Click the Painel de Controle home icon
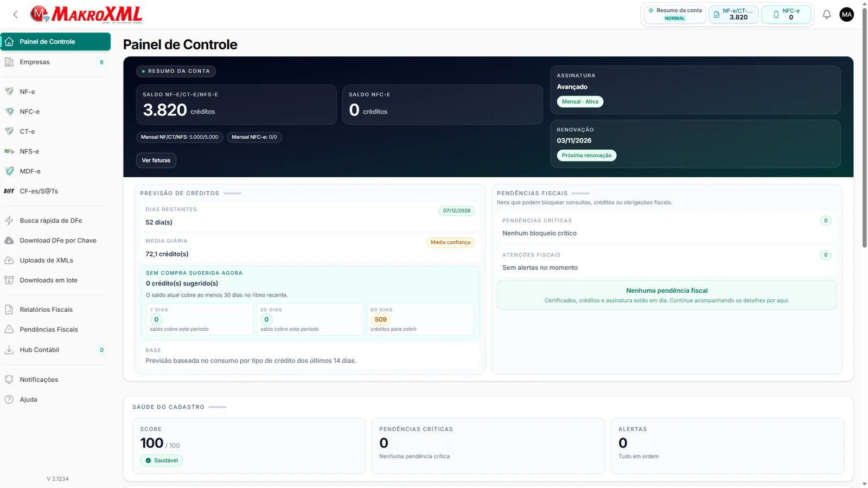The width and height of the screenshot is (868, 488). pos(9,42)
